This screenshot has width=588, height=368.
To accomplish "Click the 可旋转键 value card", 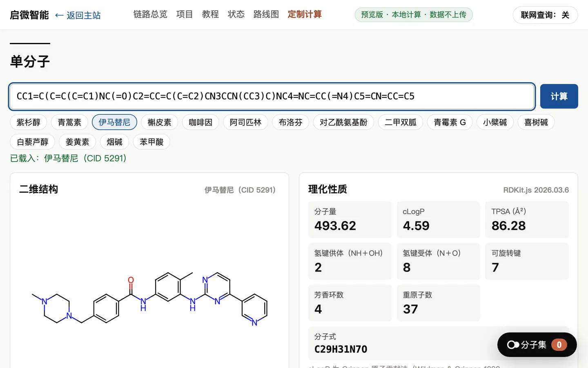I will [527, 261].
